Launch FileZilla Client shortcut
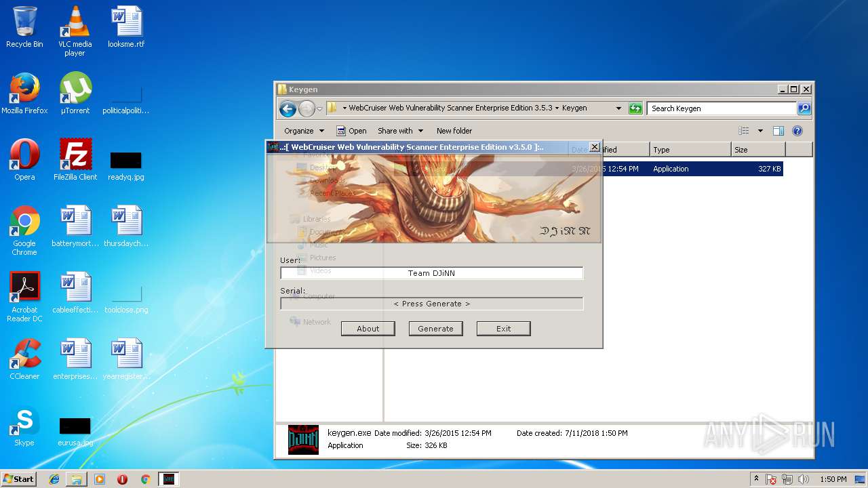This screenshot has height=488, width=868. point(75,160)
